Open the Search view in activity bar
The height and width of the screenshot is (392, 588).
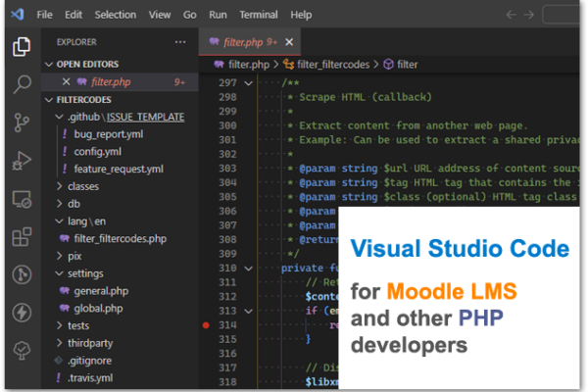pos(22,84)
